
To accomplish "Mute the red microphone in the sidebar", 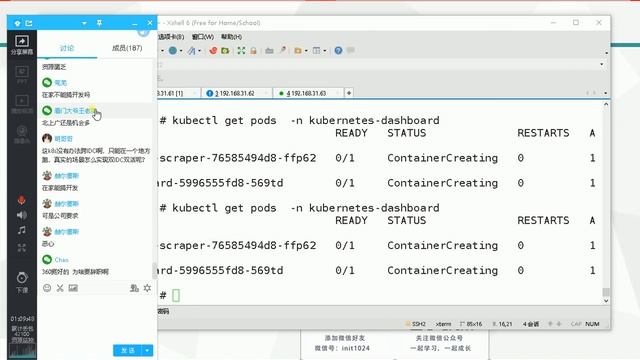I will pos(22,200).
